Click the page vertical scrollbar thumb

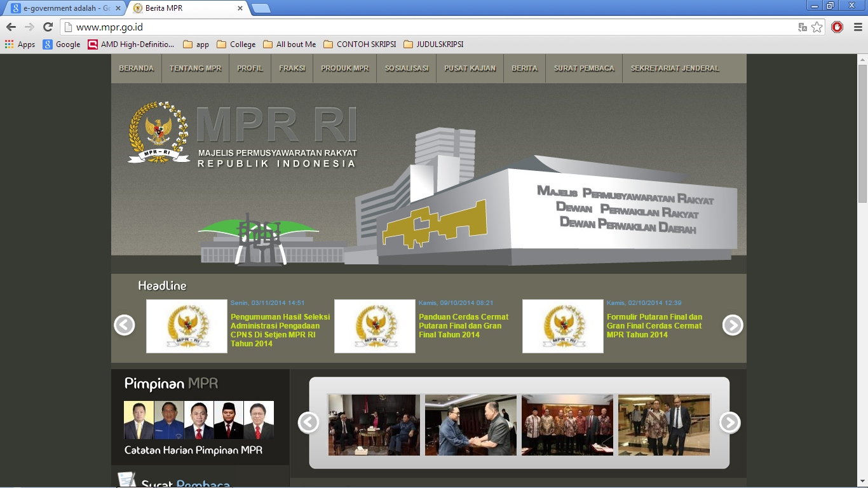[x=862, y=133]
